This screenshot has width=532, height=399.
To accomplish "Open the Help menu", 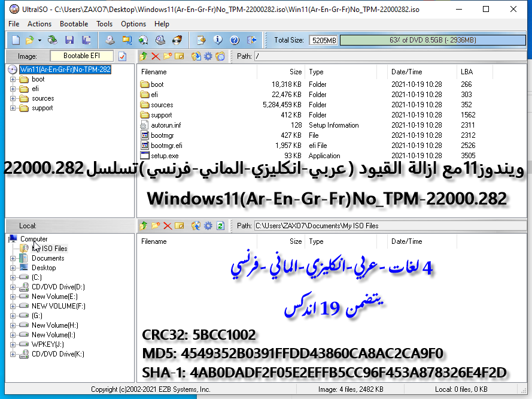I will 162,24.
